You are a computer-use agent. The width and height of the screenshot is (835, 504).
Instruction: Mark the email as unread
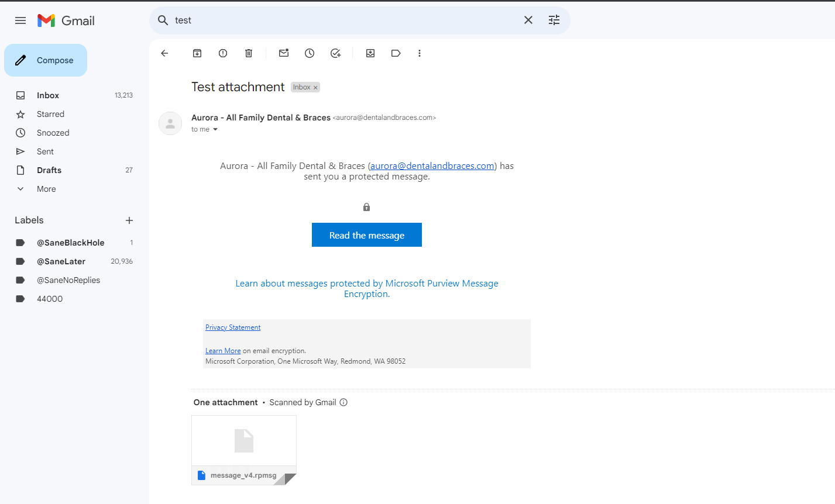284,53
